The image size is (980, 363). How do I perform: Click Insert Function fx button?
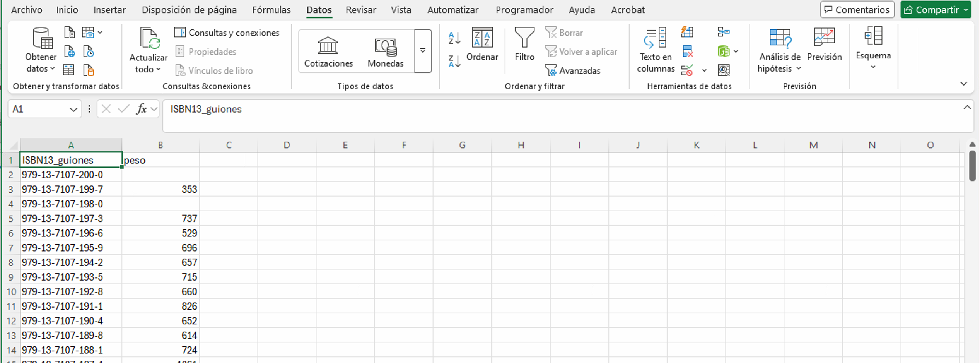click(141, 109)
